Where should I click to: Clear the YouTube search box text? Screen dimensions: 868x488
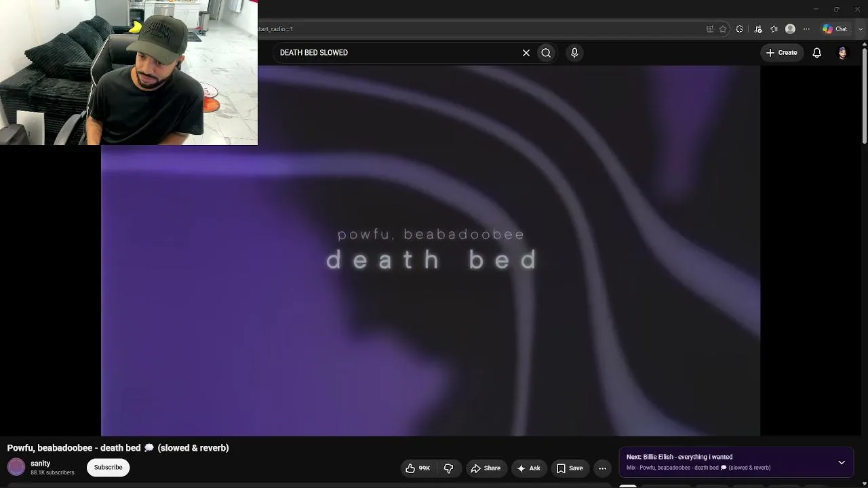pyautogui.click(x=526, y=53)
